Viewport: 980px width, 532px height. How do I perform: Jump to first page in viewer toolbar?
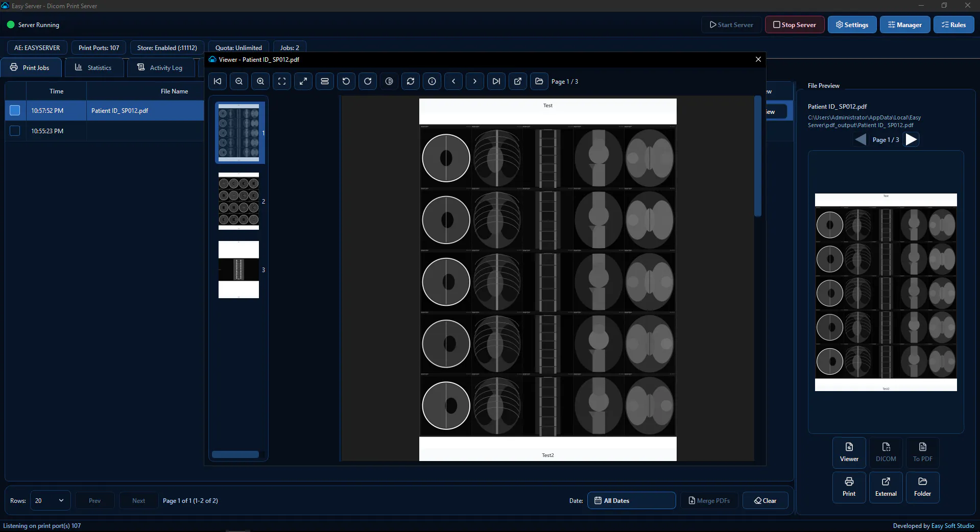(218, 81)
